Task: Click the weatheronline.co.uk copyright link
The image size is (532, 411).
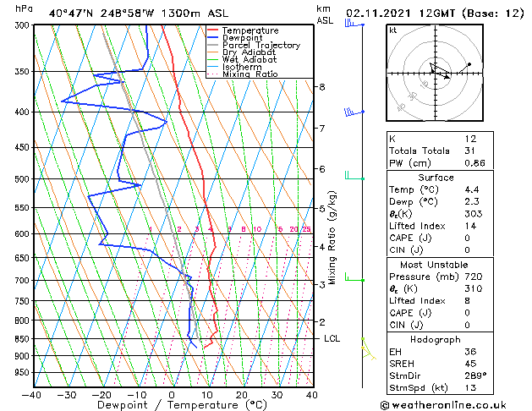Action: (443, 405)
